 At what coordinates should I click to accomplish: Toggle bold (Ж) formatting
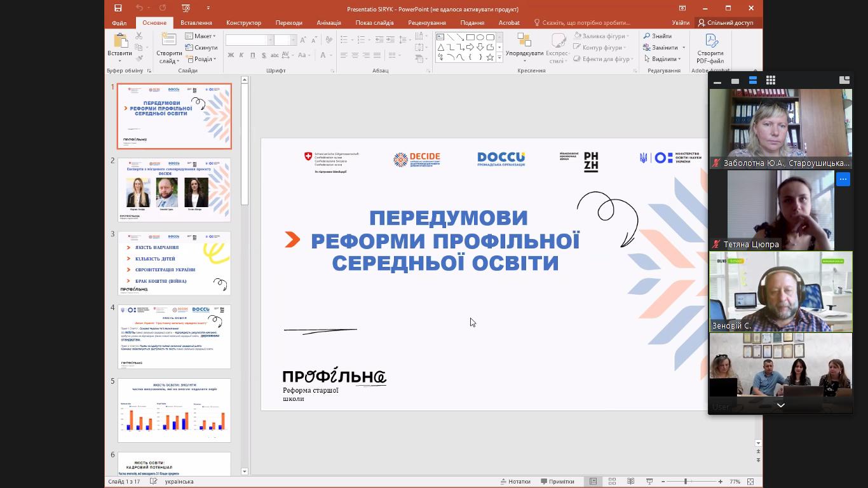click(231, 55)
